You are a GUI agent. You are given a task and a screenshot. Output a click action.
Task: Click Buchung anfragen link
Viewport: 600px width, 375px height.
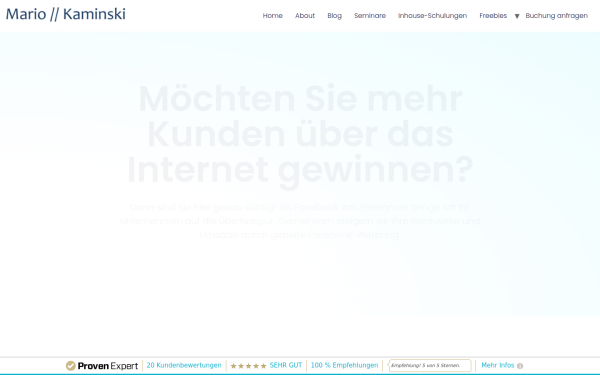(556, 16)
